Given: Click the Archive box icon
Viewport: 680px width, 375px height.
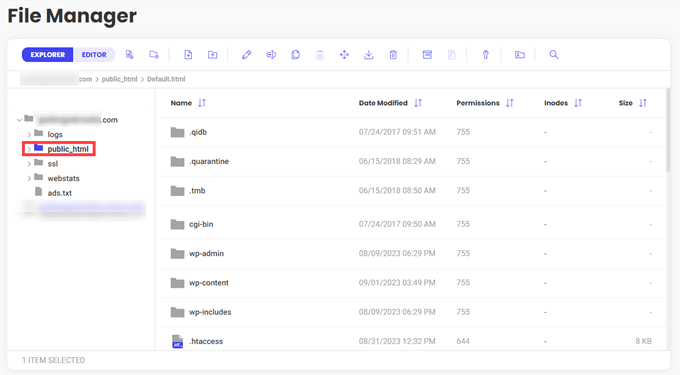Looking at the screenshot, I should (x=427, y=55).
